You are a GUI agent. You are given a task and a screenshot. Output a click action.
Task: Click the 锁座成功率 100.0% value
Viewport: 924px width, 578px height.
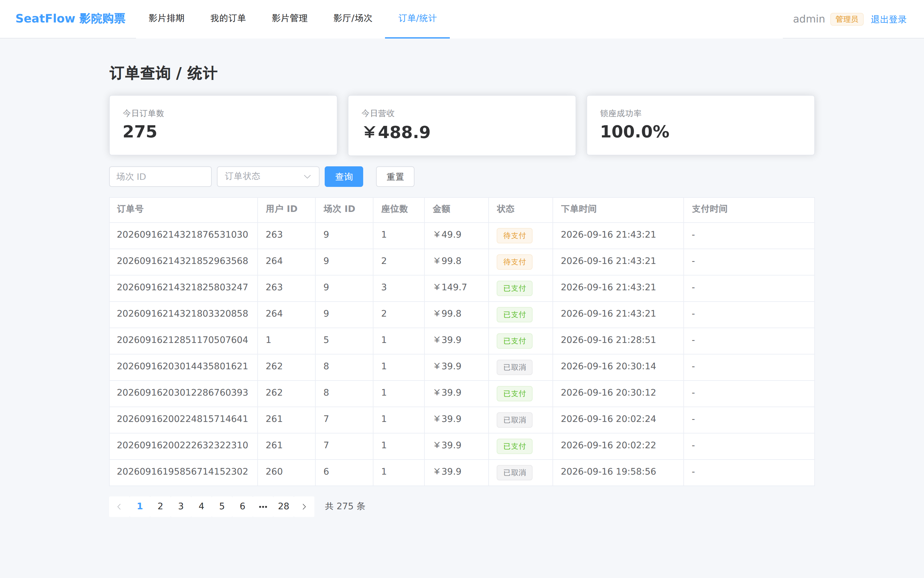pos(635,132)
